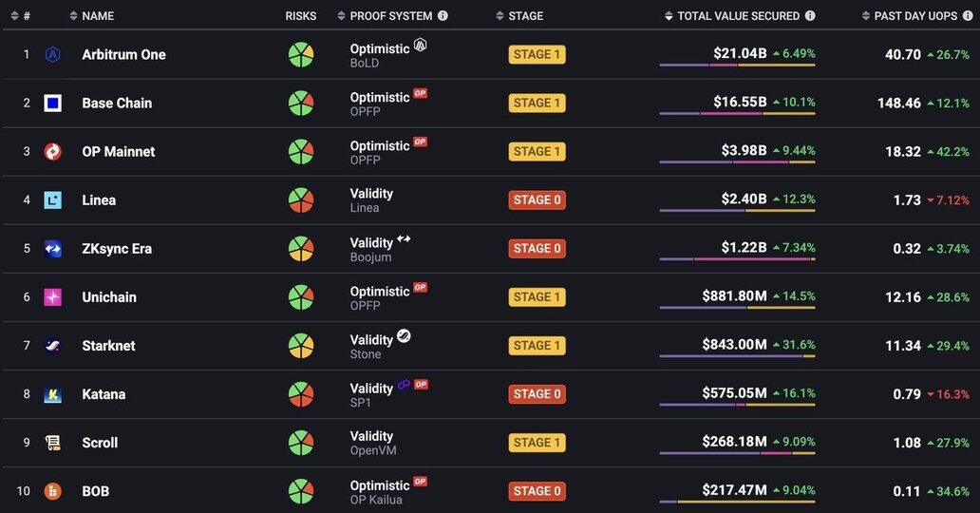
Task: Click the Katana logo icon
Action: [53, 394]
